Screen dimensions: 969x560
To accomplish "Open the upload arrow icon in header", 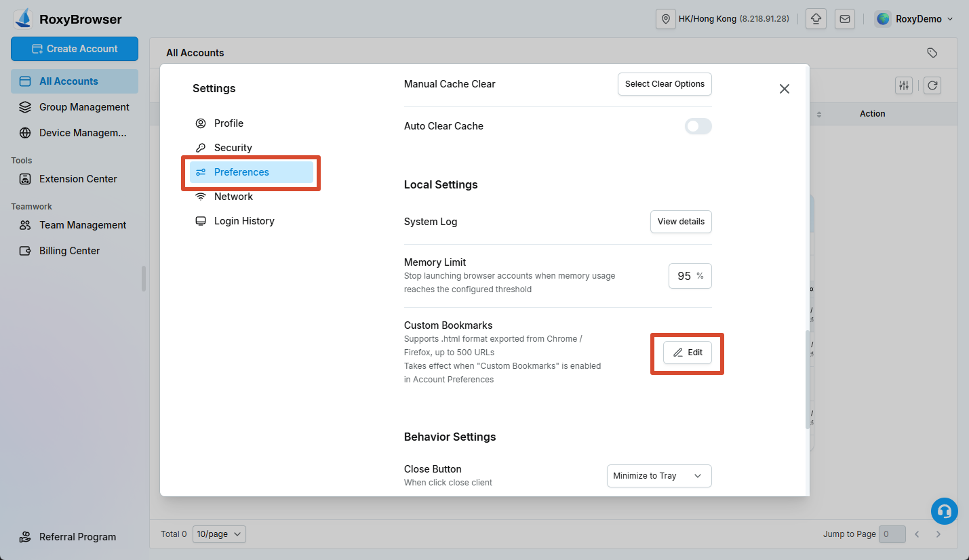I will 816,19.
